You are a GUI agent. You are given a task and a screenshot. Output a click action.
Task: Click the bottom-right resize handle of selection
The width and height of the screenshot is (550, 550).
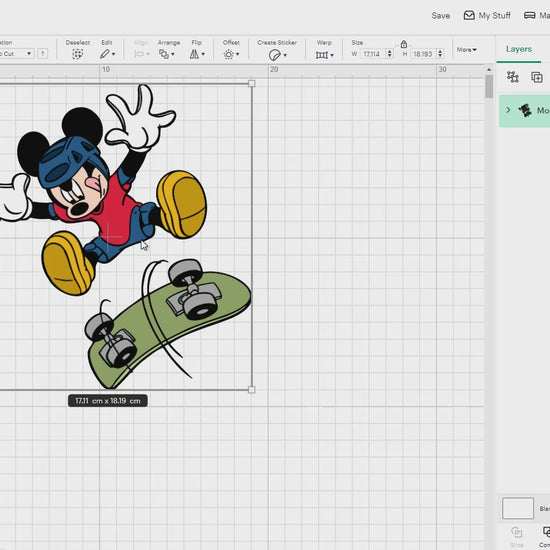click(x=251, y=389)
